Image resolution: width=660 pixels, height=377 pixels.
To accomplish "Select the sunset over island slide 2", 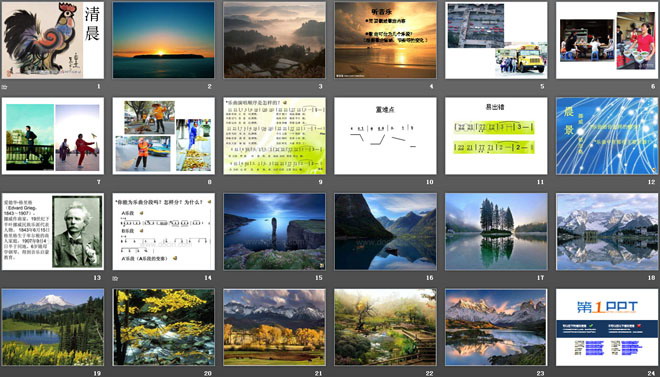I will [x=163, y=40].
